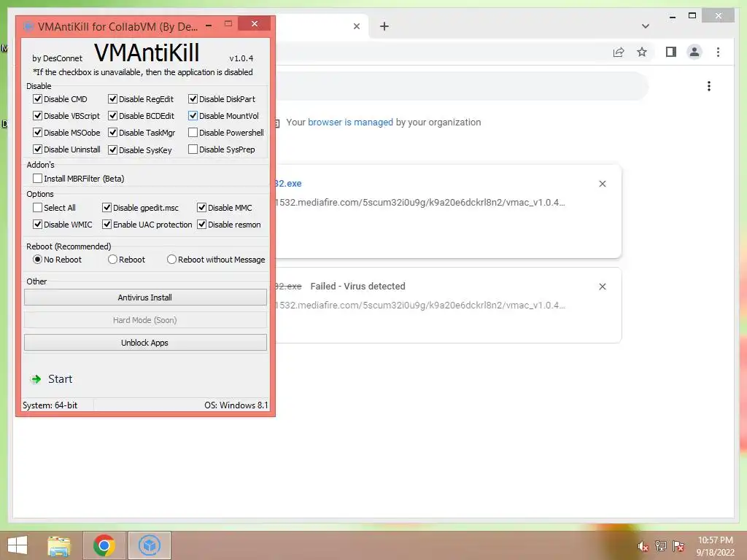
Task: Open Chrome tab search chevron
Action: click(x=646, y=26)
